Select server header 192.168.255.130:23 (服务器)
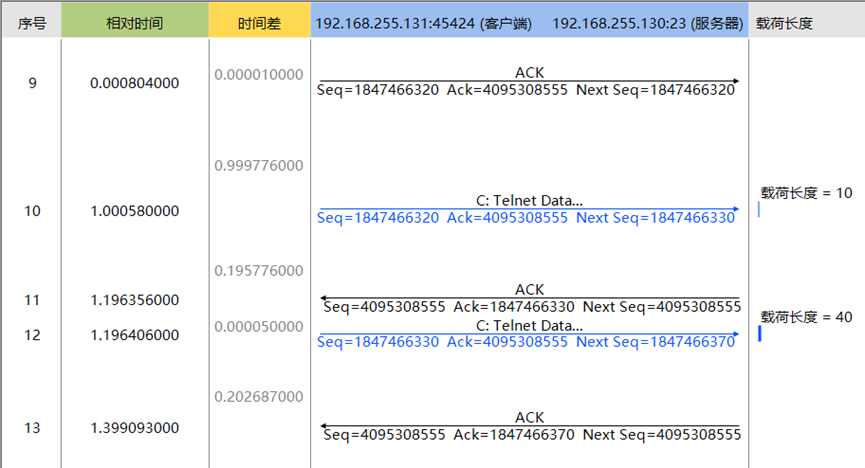The image size is (865, 468). (647, 22)
